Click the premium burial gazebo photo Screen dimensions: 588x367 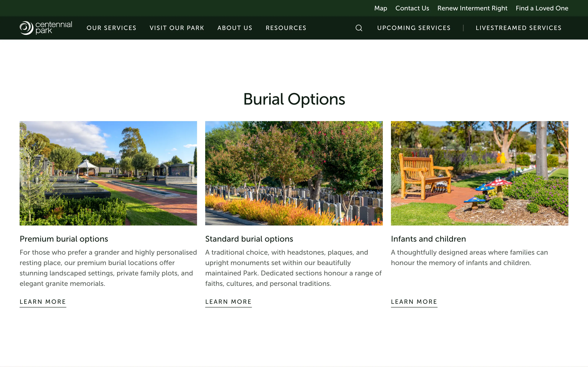(108, 173)
